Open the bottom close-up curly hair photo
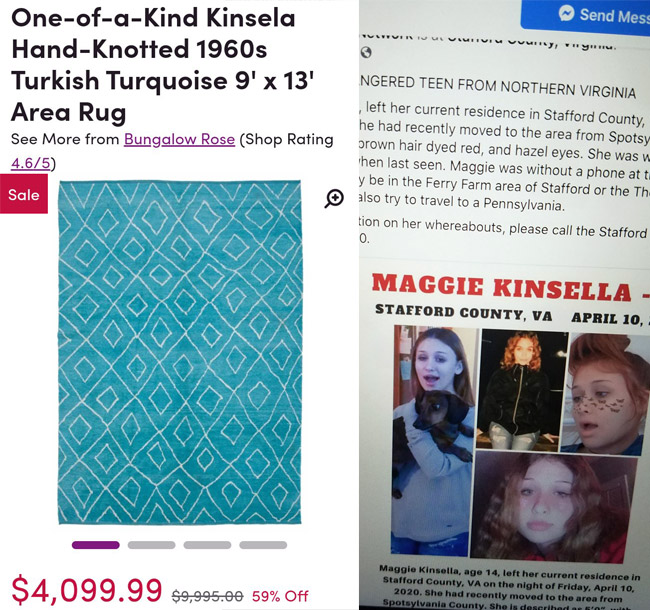650x610 pixels. point(553,506)
